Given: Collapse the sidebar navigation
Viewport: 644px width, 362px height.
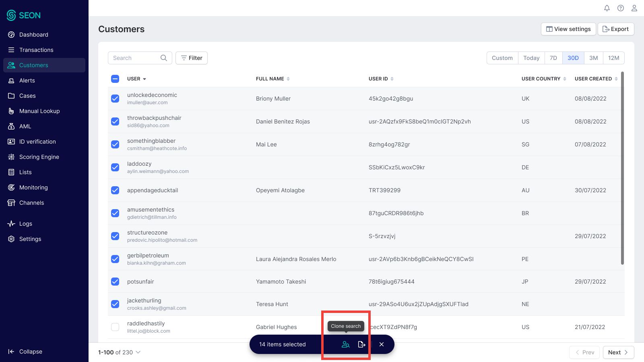Looking at the screenshot, I should click(x=25, y=352).
